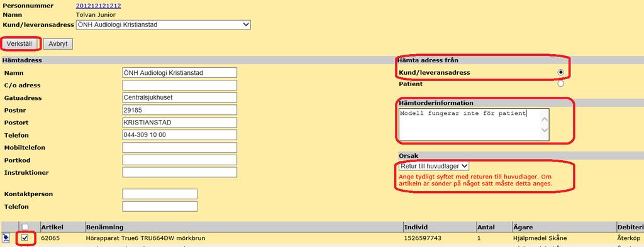Click the Återköp cell
Image resolution: width=644 pixels, height=247 pixels.
click(x=629, y=238)
